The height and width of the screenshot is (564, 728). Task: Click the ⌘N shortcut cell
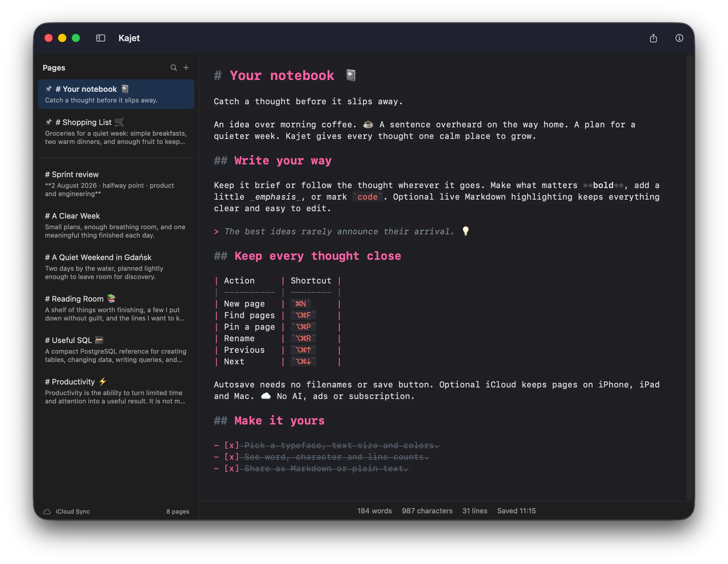click(301, 304)
